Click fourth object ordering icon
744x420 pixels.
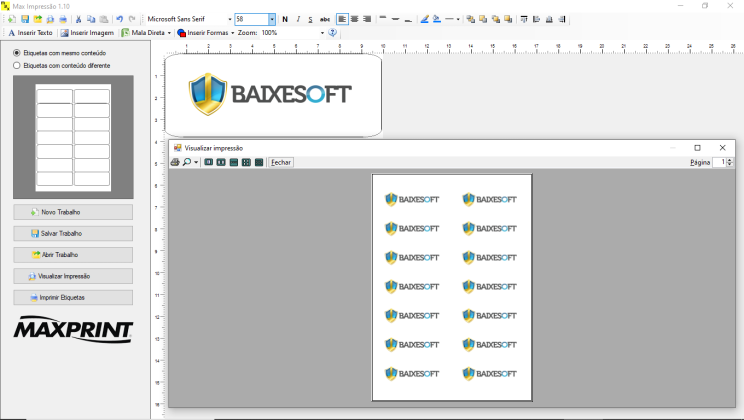tap(508, 19)
